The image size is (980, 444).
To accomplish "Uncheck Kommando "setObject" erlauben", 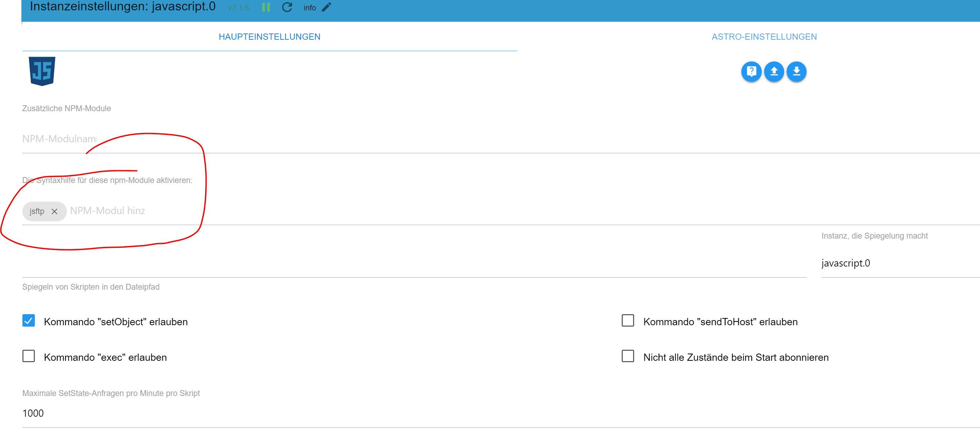I will (x=29, y=321).
